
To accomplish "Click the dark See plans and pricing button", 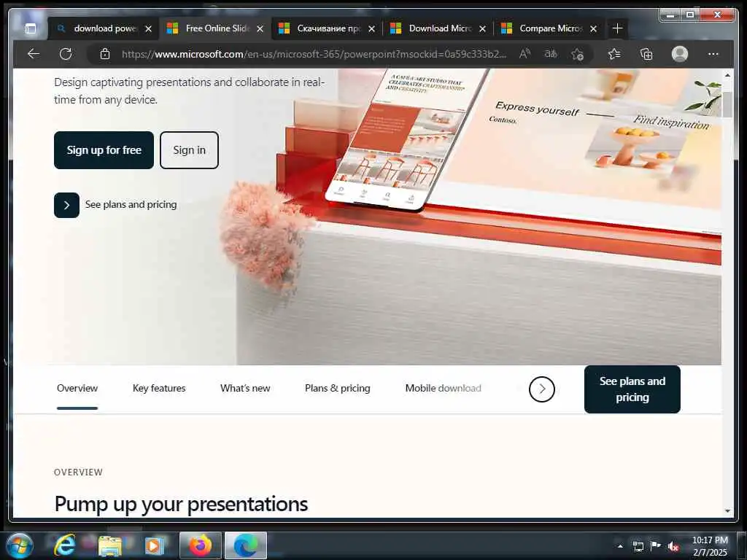I will 632,389.
